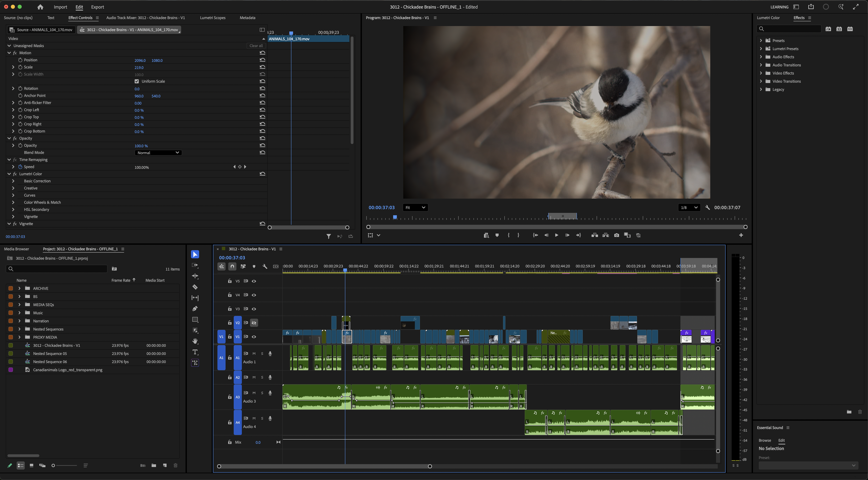Click the Export Frame camera icon
Viewport: 868px width, 480px height.
coord(616,235)
